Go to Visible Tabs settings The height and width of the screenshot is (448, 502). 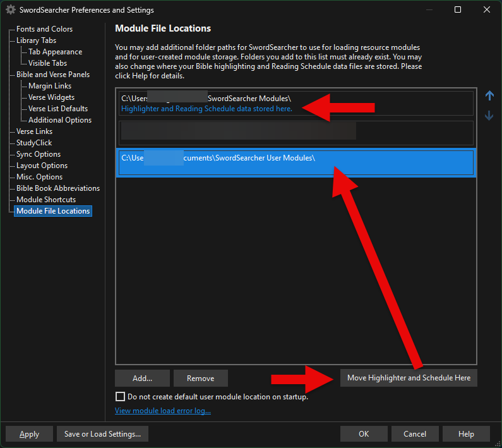point(47,63)
